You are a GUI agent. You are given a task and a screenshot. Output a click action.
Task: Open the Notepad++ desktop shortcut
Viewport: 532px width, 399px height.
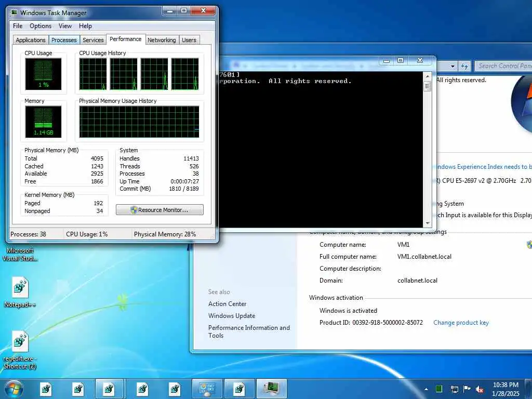(x=20, y=292)
